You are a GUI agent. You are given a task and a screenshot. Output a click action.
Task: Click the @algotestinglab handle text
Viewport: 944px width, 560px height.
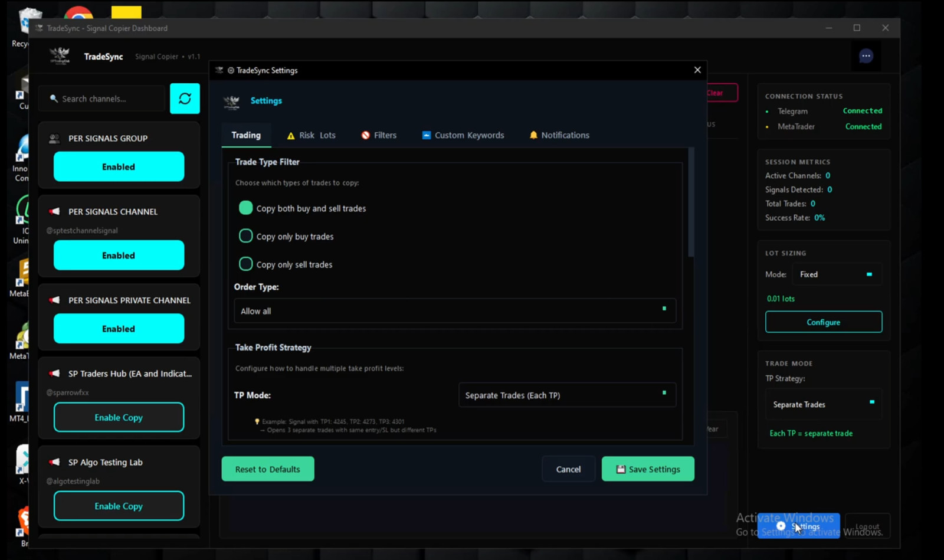73,481
